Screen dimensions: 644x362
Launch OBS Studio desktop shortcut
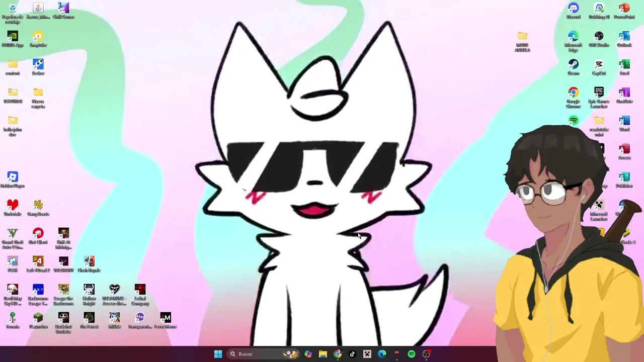[x=599, y=39]
